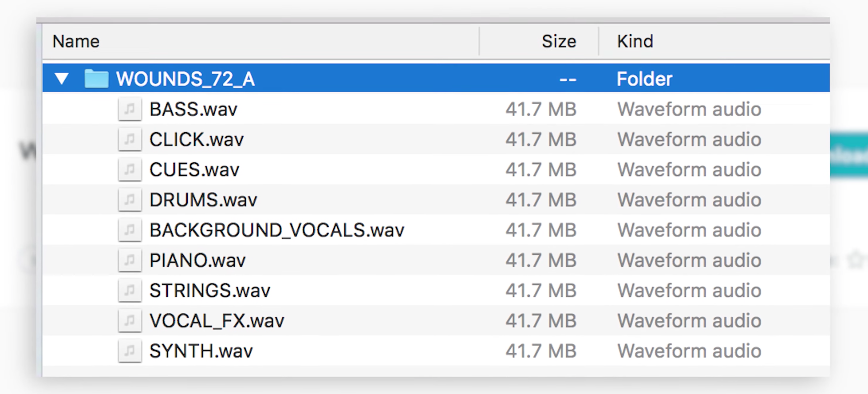The width and height of the screenshot is (868, 394).
Task: Click the SYNTH.wav audio file icon
Action: coord(130,351)
